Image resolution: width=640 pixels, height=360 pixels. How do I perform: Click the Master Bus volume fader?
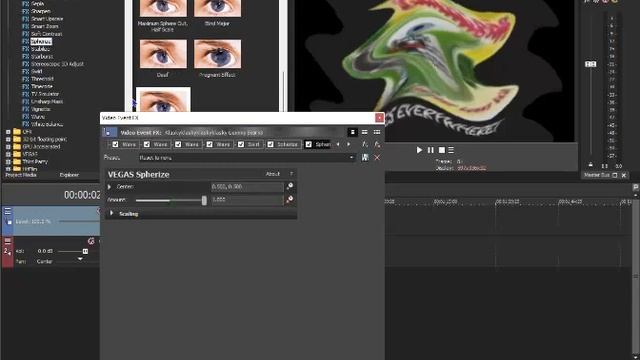pyautogui.click(x=591, y=64)
